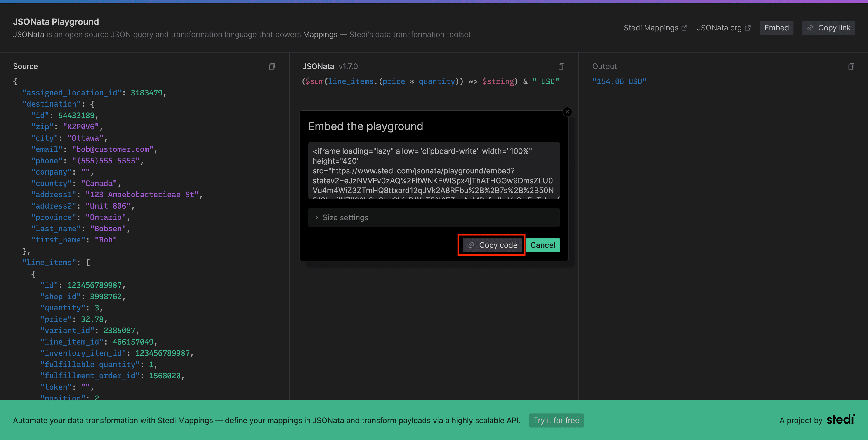Close the Embed the playground dialog

[x=567, y=112]
